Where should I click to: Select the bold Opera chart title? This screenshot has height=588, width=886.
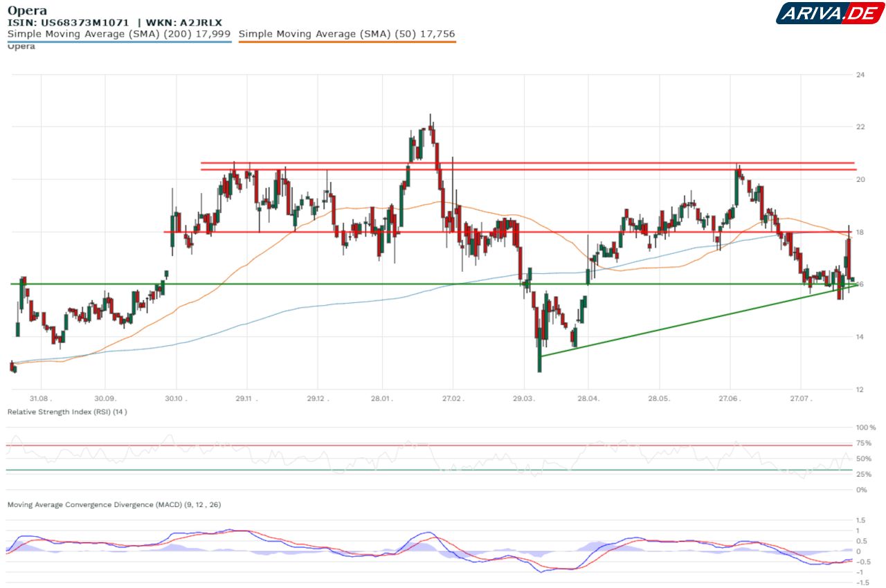coord(27,11)
